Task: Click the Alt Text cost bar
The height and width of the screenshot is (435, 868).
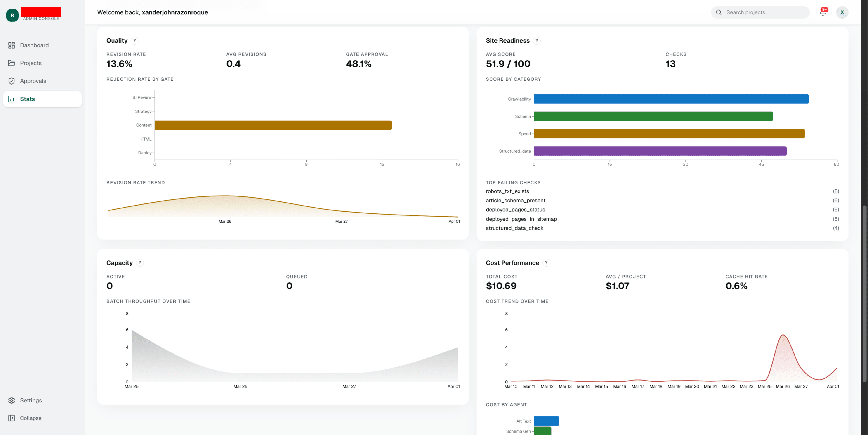Action: (547, 421)
